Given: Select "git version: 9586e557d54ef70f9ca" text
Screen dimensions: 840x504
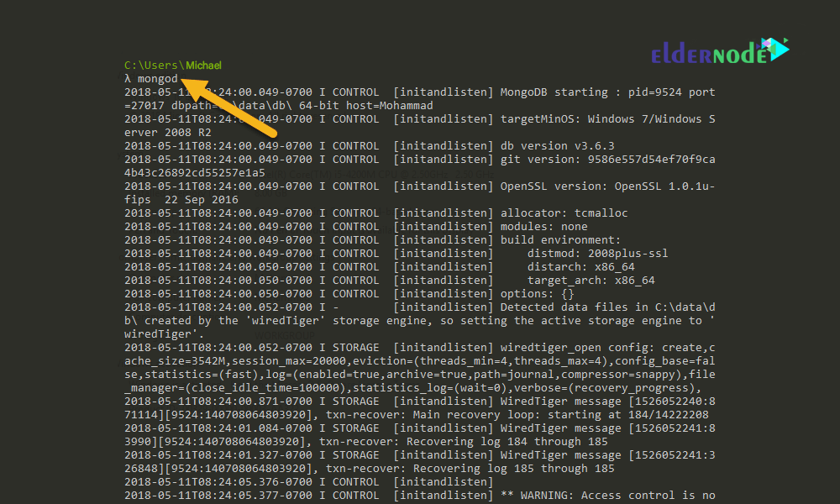Looking at the screenshot, I should (x=607, y=159).
